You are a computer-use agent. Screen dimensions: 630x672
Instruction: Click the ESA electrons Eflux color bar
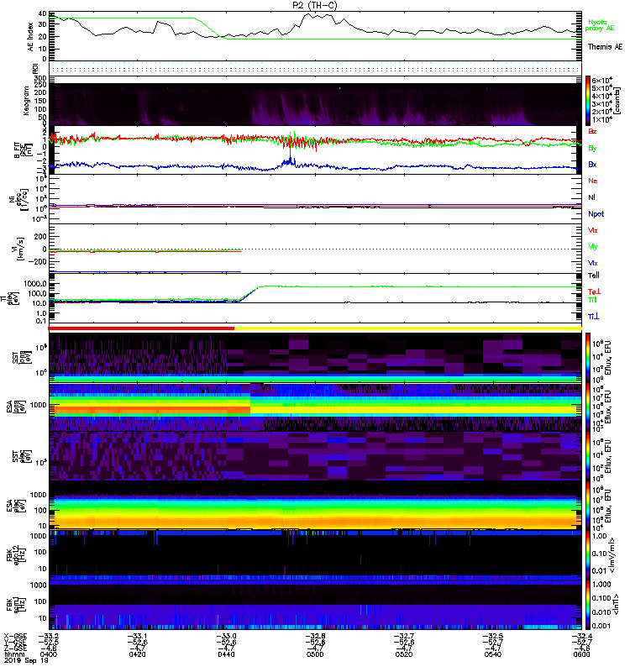click(587, 506)
